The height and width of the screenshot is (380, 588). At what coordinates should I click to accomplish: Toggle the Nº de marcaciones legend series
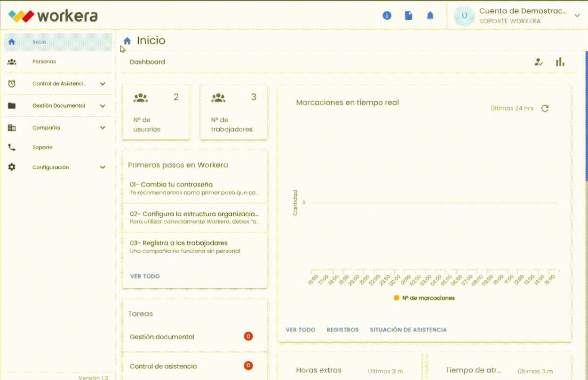[424, 298]
